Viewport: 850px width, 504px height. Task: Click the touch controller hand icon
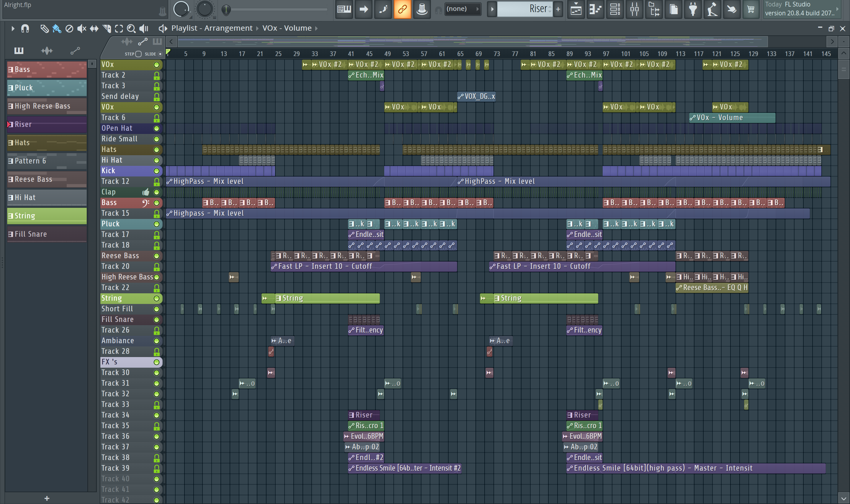[x=732, y=9]
